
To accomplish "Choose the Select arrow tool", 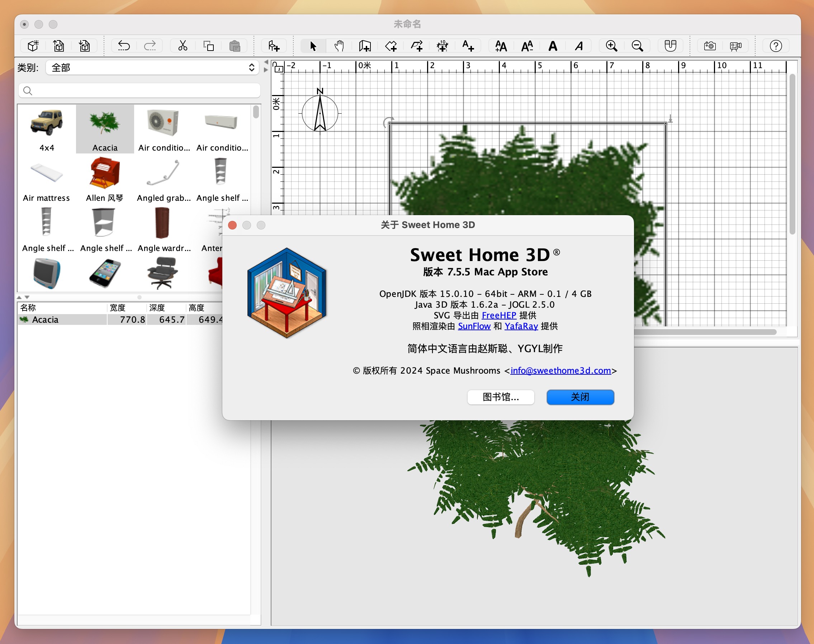I will click(x=313, y=46).
